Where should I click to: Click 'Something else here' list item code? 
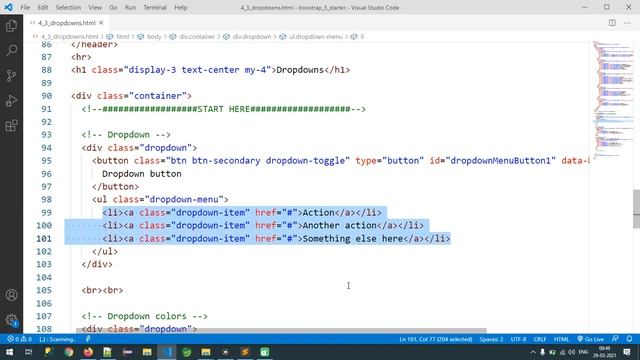tap(276, 238)
